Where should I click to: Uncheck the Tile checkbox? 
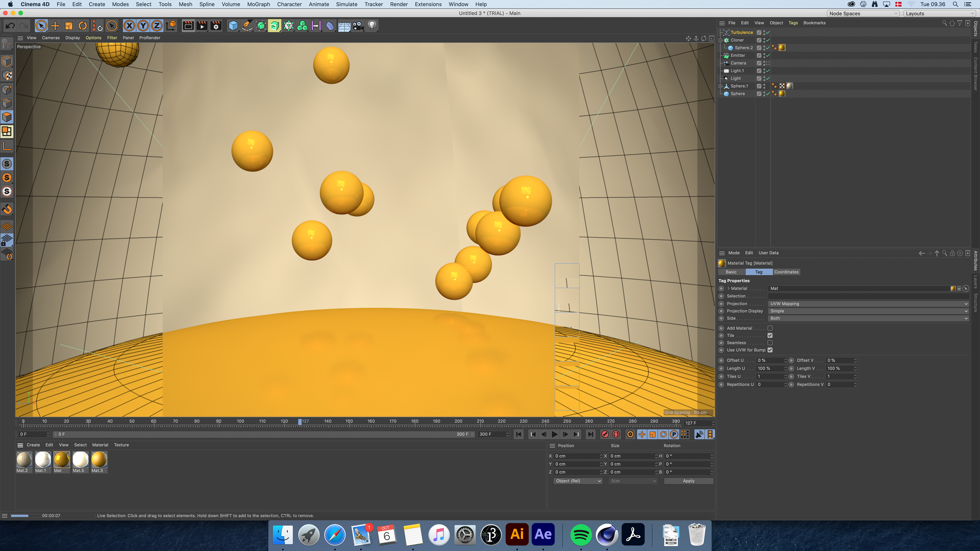tap(770, 335)
